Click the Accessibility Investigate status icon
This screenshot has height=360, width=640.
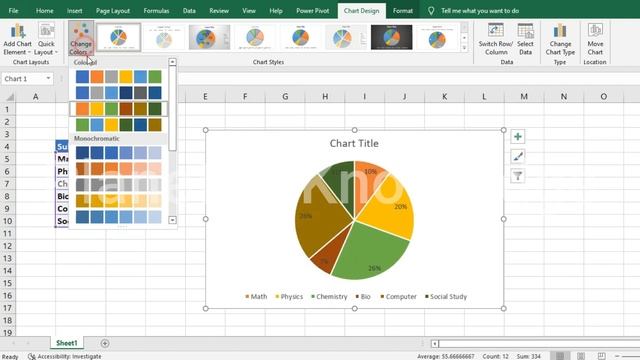31,356
